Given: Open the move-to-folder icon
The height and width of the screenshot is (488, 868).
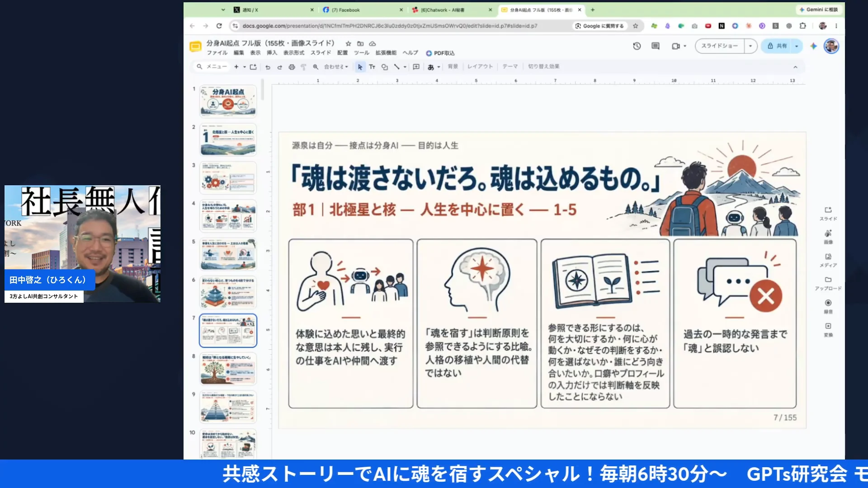Looking at the screenshot, I should click(360, 44).
